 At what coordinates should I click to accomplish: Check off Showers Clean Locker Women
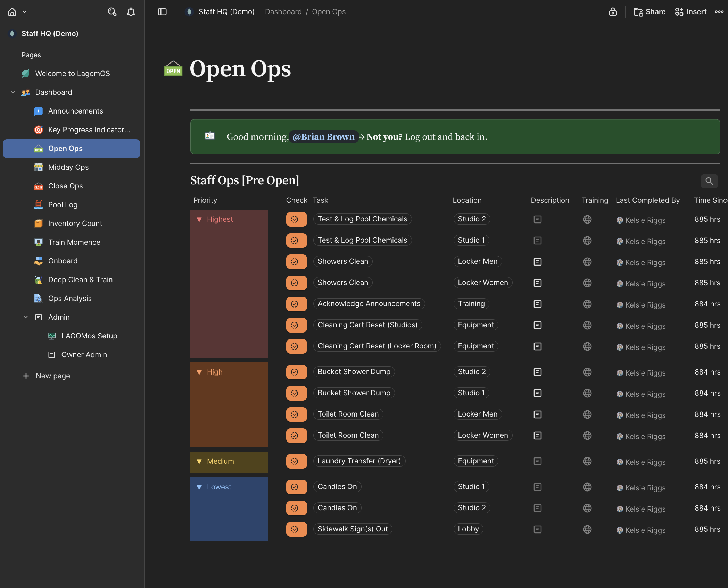pyautogui.click(x=297, y=283)
